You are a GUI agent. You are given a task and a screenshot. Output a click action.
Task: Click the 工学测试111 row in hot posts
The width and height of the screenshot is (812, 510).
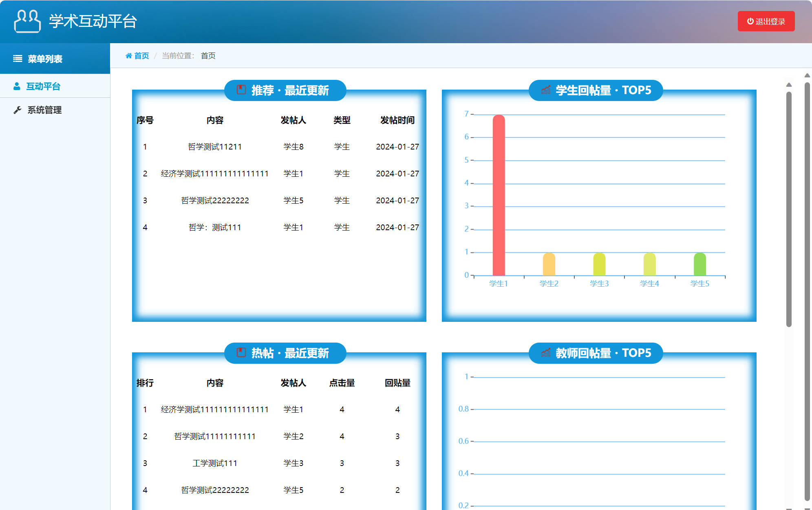(215, 463)
